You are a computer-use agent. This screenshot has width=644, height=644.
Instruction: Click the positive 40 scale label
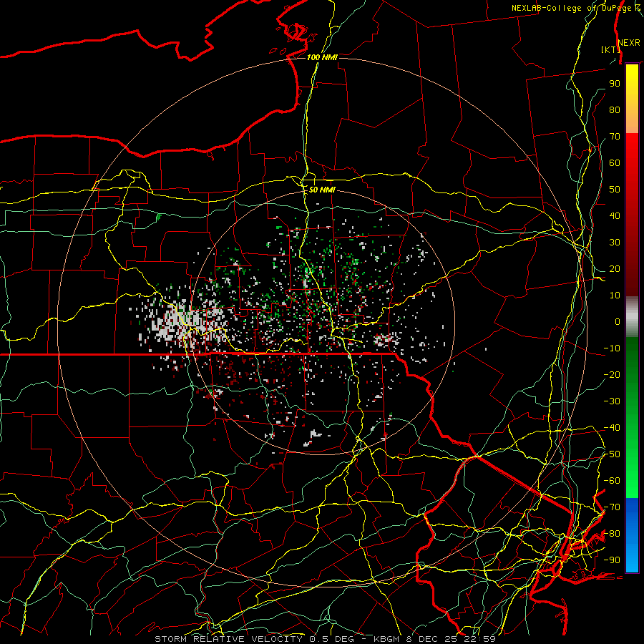point(615,215)
